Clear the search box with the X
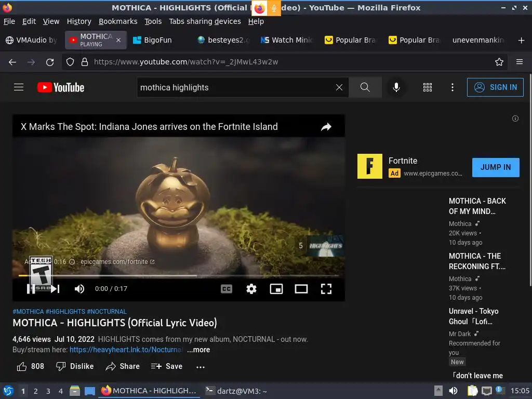 coord(339,87)
